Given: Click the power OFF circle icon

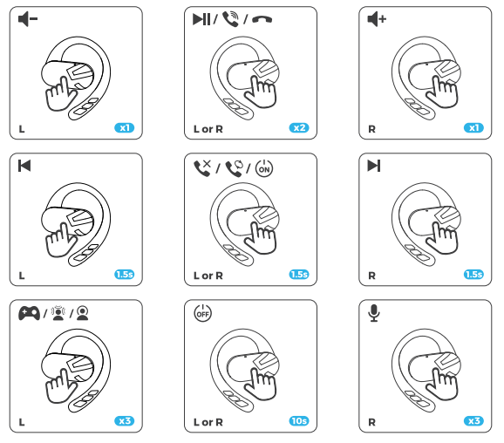Looking at the screenshot, I should click(x=202, y=313).
